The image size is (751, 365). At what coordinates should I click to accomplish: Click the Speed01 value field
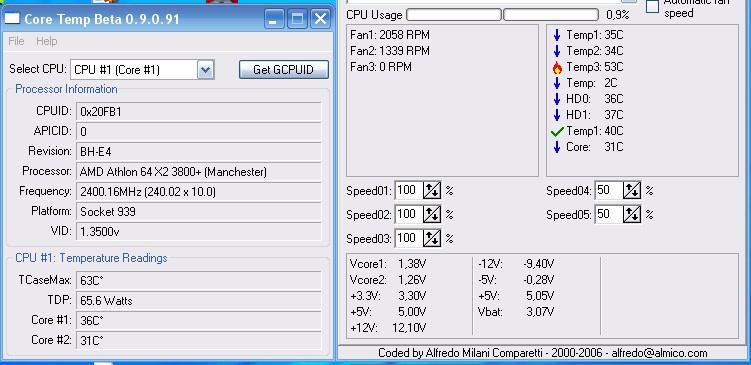(x=409, y=191)
